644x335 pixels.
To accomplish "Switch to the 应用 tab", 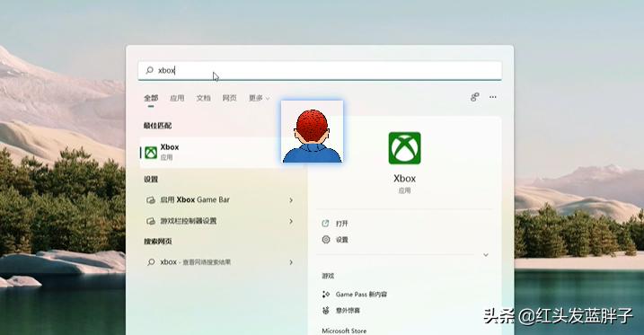I will pyautogui.click(x=177, y=98).
